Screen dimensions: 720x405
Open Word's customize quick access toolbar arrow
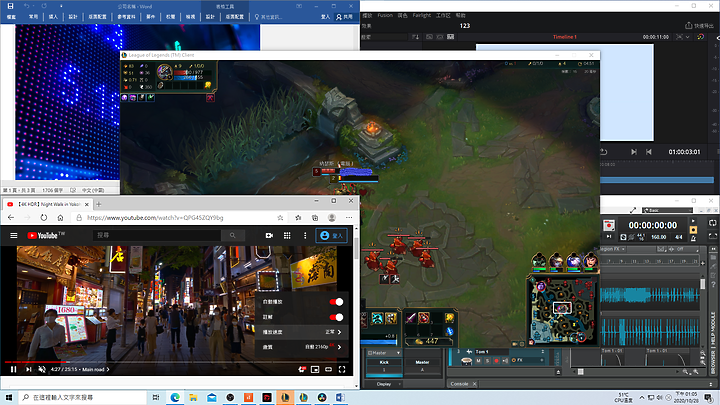tap(61, 6)
